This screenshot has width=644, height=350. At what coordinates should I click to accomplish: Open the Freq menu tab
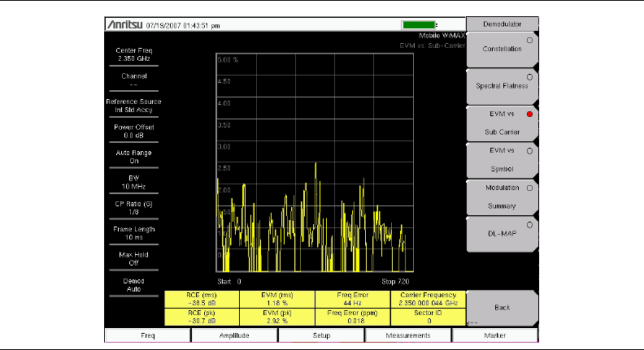(147, 335)
